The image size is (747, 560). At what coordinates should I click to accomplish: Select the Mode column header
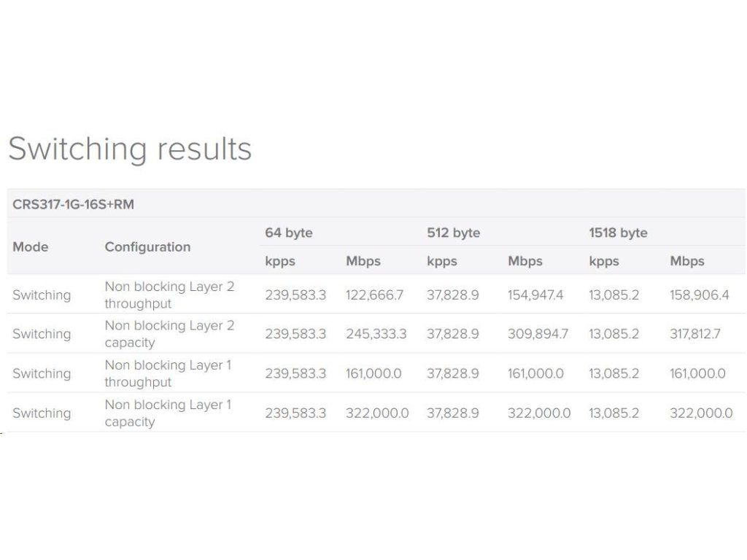(x=31, y=246)
